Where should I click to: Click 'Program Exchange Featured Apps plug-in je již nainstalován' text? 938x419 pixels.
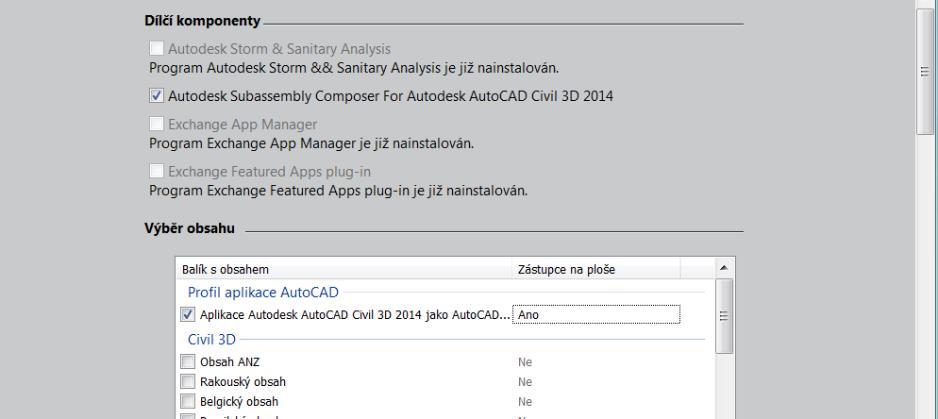338,191
